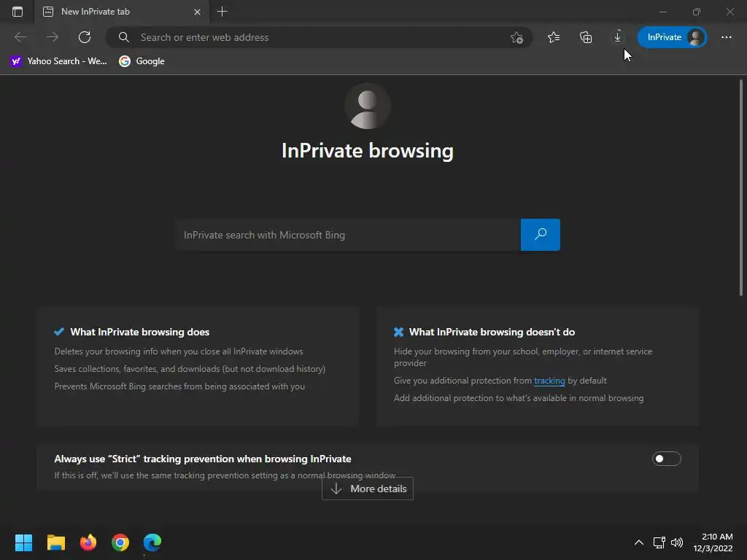Click the 'InPrivate browsing' page title

[x=368, y=150]
